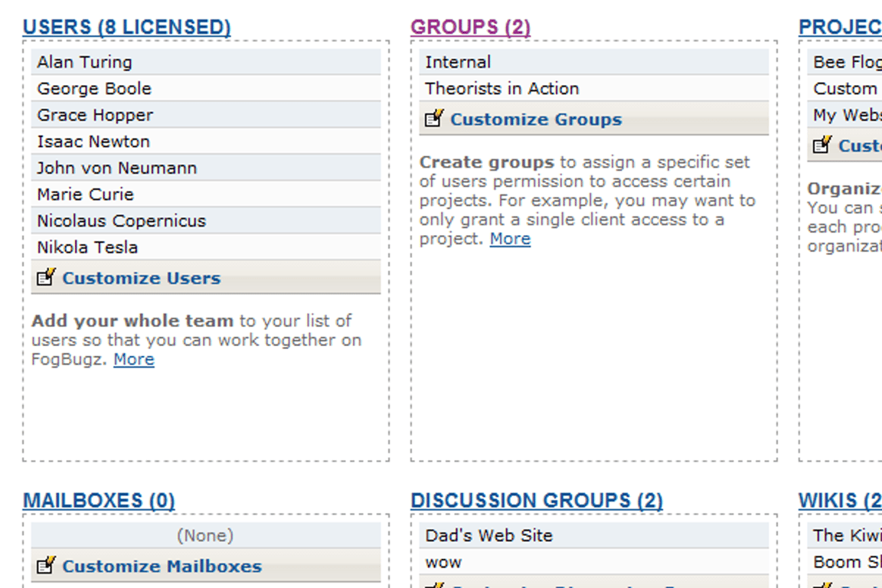Viewport: 882px width, 588px height.
Task: Select user Alan Turing
Action: (x=206, y=62)
